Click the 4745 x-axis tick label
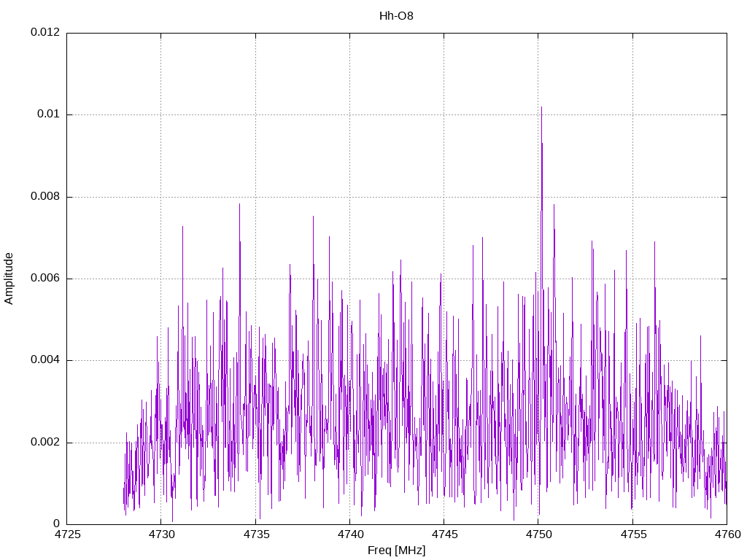The width and height of the screenshot is (747, 560). pyautogui.click(x=444, y=534)
